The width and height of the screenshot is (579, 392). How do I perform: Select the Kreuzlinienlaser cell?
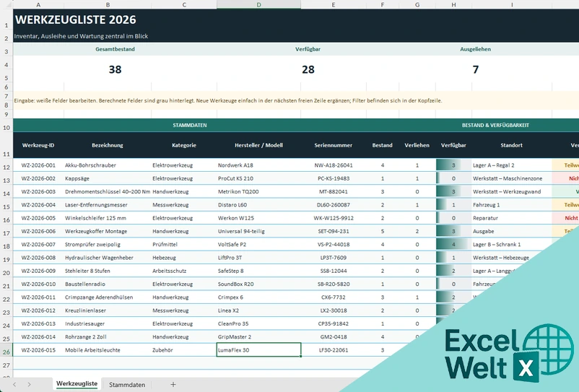point(108,310)
